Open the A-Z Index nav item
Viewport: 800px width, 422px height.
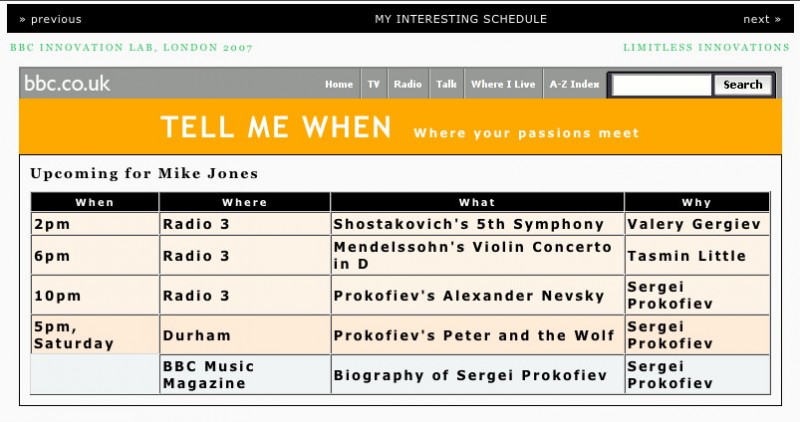[573, 85]
